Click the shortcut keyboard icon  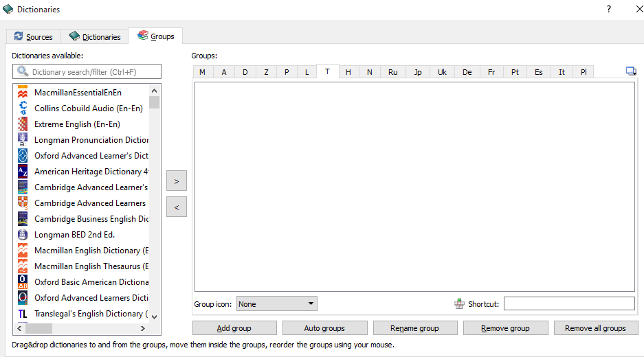pyautogui.click(x=459, y=303)
